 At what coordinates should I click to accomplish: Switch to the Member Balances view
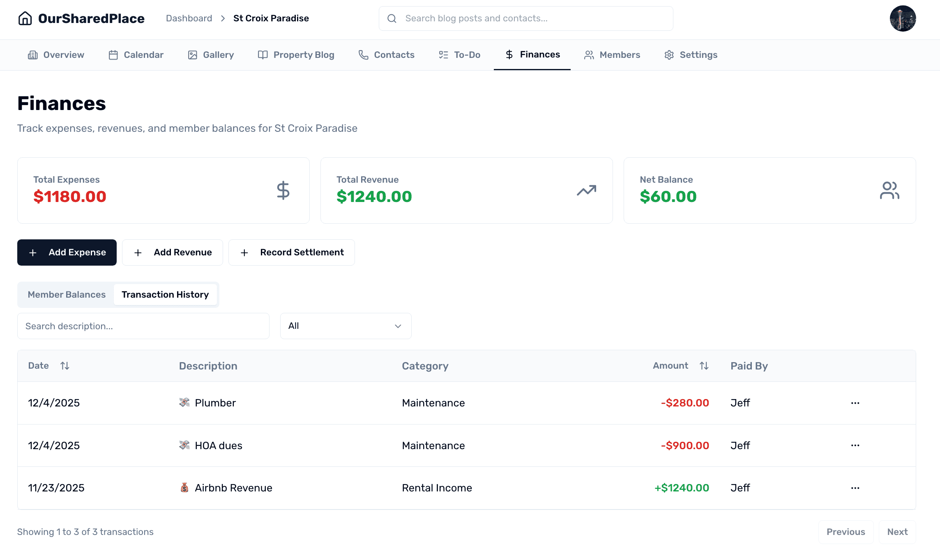point(66,294)
